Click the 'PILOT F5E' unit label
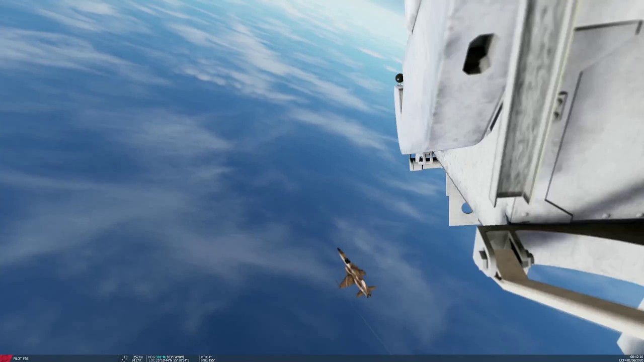Viewport: 644px width, 362px height. [x=21, y=358]
